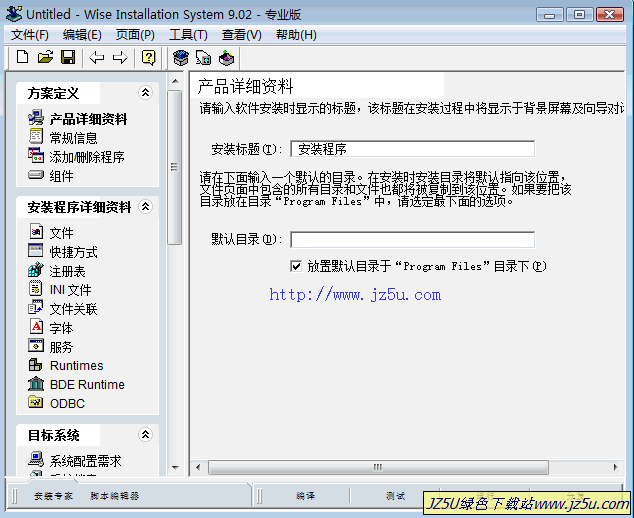Select 添加/删除程序 in the sidebar

pyautogui.click(x=87, y=157)
